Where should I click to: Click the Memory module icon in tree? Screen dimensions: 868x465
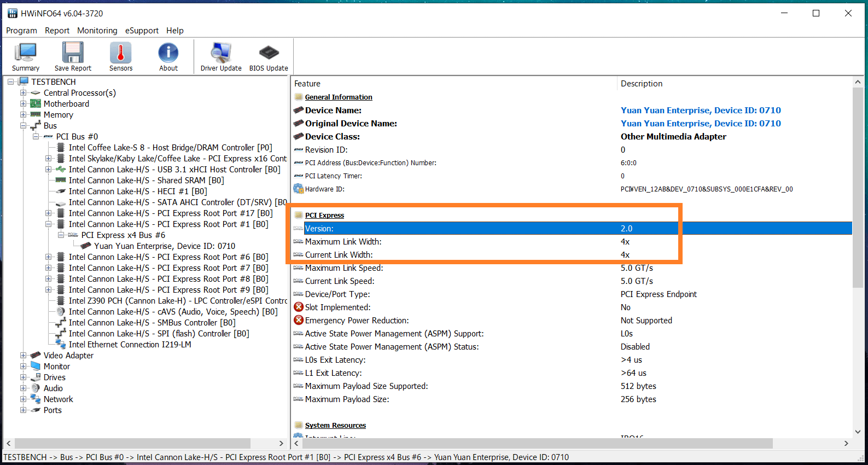36,114
